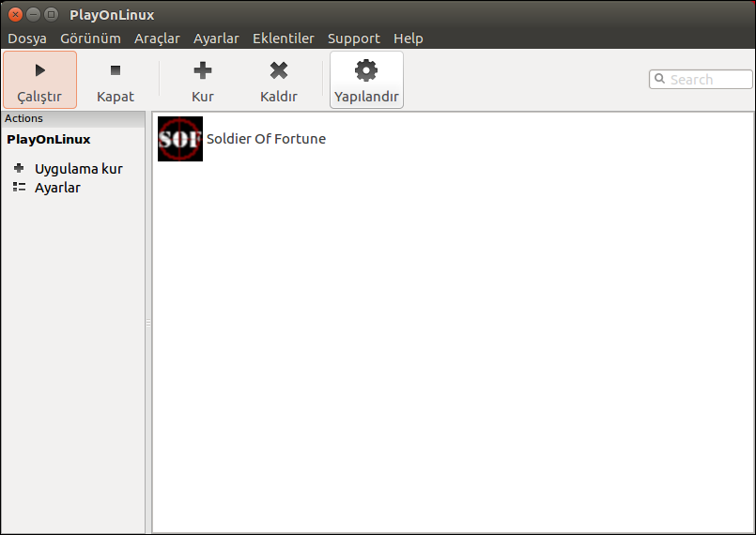This screenshot has height=535, width=756.
Task: Click the PlayOnLinux heading in sidebar
Action: point(49,139)
